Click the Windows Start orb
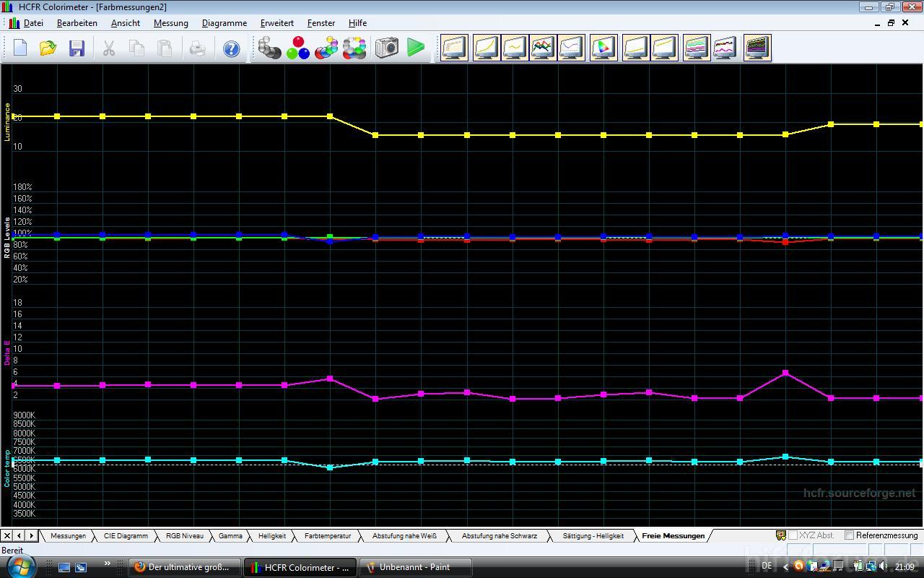The image size is (924, 578). pyautogui.click(x=22, y=566)
